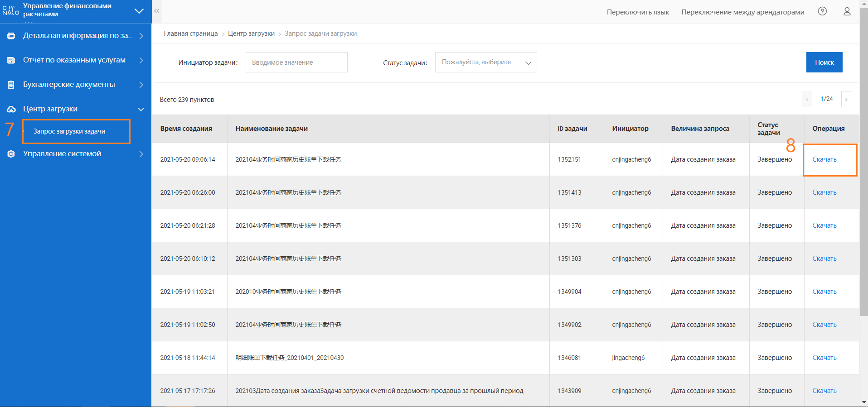Expand Управление системой chevron

click(141, 154)
